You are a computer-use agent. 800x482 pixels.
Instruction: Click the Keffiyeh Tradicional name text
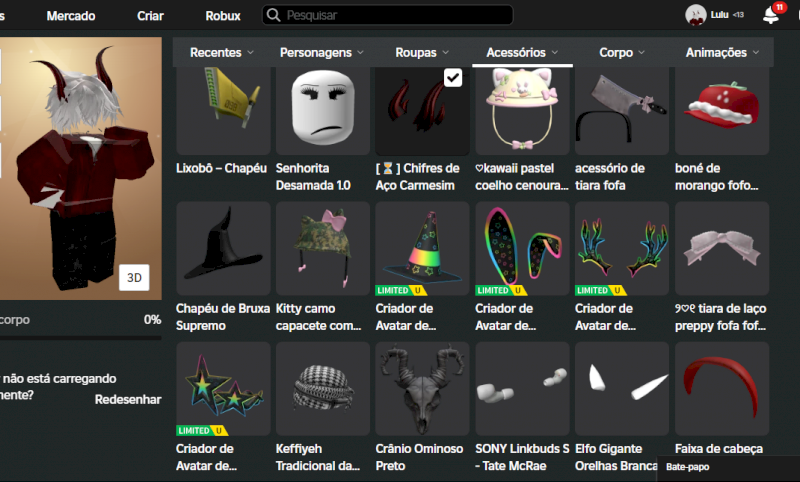pos(318,457)
